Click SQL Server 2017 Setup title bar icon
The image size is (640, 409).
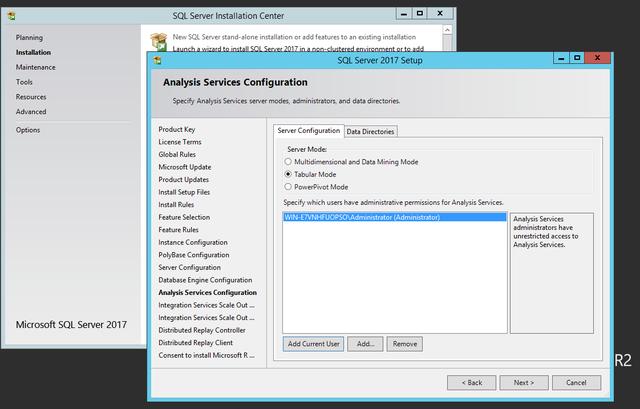pos(158,60)
